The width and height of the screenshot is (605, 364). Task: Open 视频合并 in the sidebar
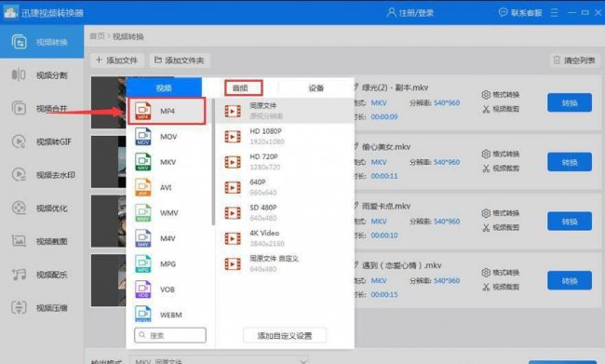42,109
